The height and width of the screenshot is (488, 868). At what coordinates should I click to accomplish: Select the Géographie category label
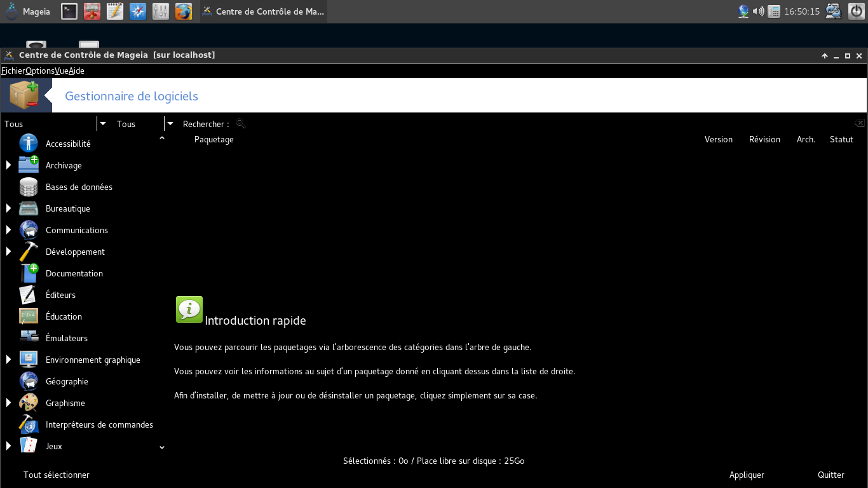(67, 381)
